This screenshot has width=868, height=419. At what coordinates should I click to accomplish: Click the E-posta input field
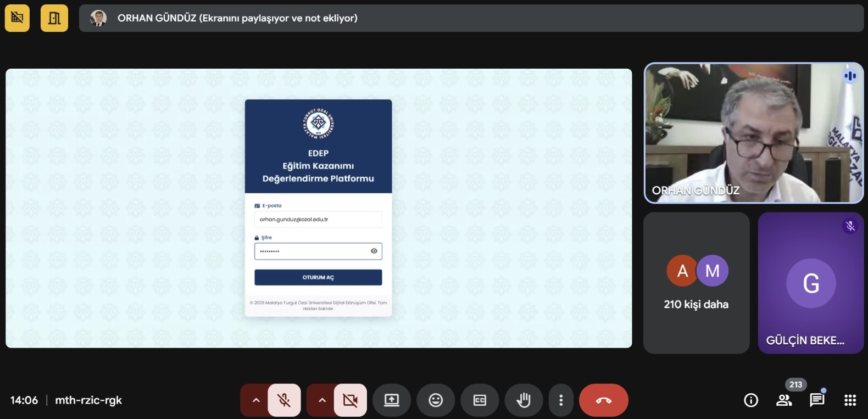318,220
